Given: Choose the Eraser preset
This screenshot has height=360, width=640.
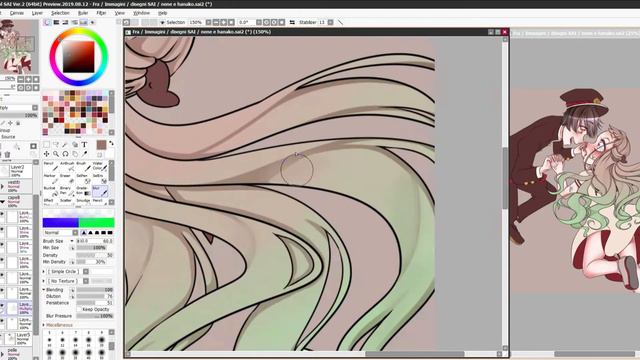Looking at the screenshot, I should click(67, 178).
